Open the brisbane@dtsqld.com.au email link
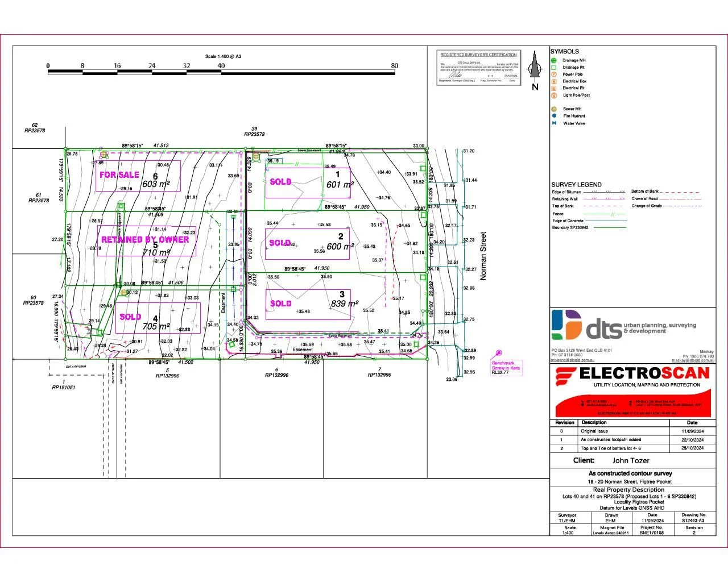Image resolution: width=728 pixels, height=582 pixels. pos(573,360)
